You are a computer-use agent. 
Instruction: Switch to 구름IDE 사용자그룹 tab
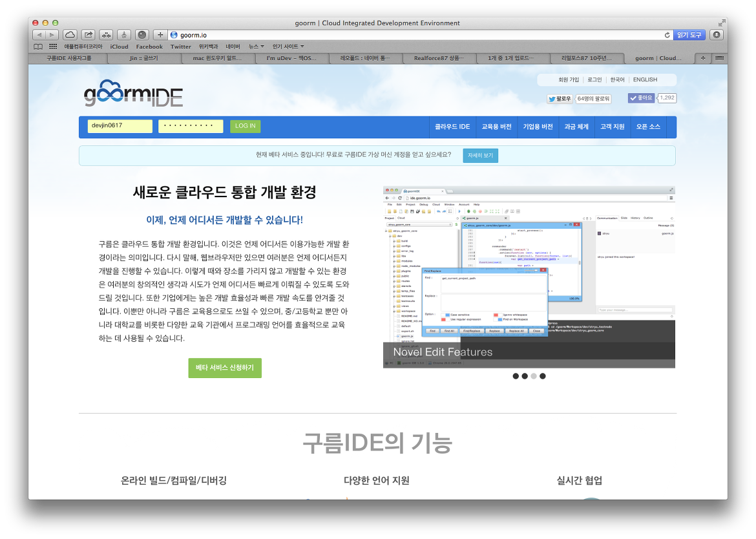tap(68, 58)
